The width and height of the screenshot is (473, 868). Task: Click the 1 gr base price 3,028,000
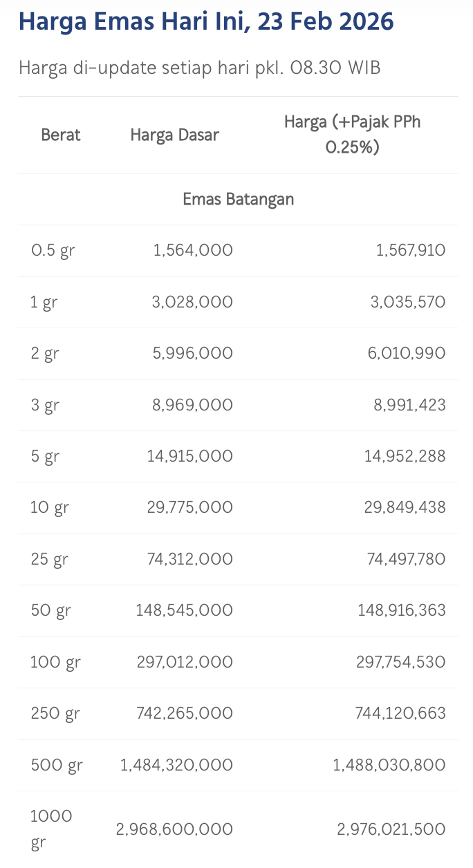(192, 302)
